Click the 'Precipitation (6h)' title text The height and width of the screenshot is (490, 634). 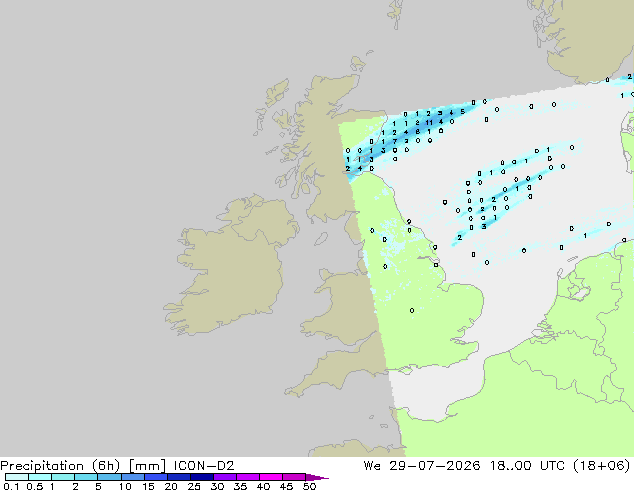60,466
